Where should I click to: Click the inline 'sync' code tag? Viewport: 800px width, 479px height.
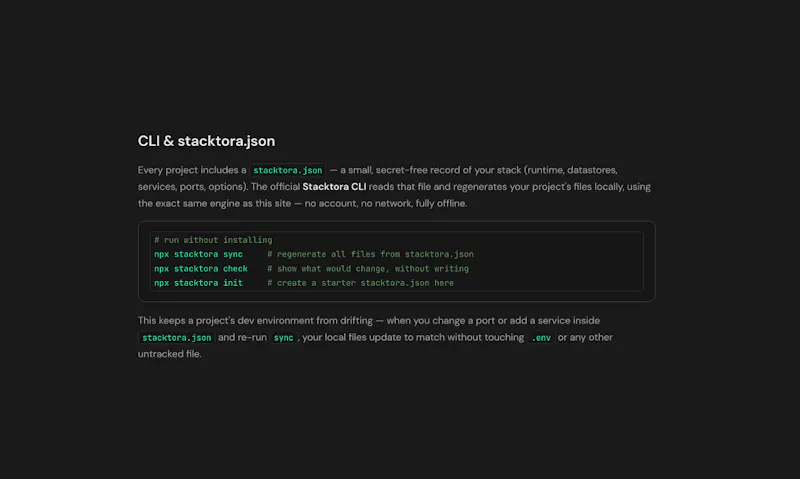[283, 338]
